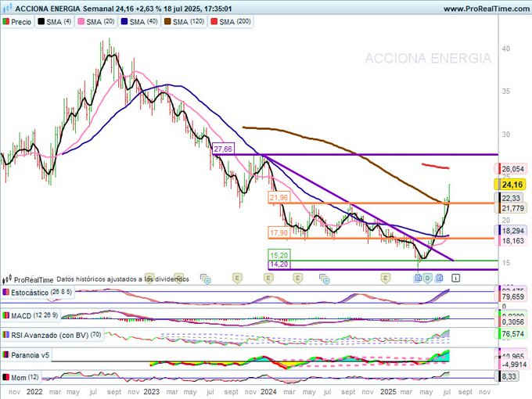
Task: Click the 30 label on price axis
Action: [x=505, y=135]
